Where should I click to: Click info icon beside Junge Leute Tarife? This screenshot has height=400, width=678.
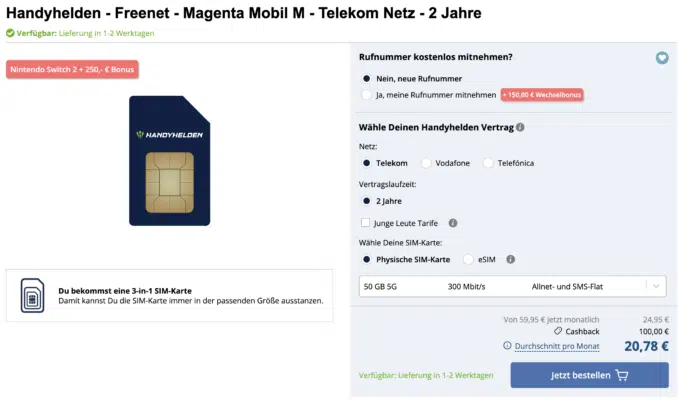453,223
